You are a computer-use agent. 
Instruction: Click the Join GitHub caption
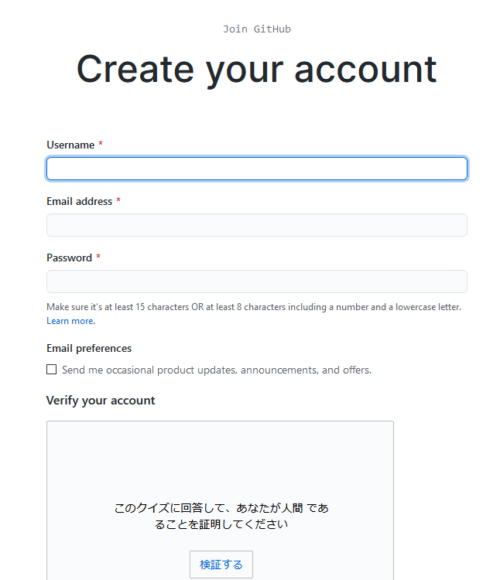(x=257, y=29)
